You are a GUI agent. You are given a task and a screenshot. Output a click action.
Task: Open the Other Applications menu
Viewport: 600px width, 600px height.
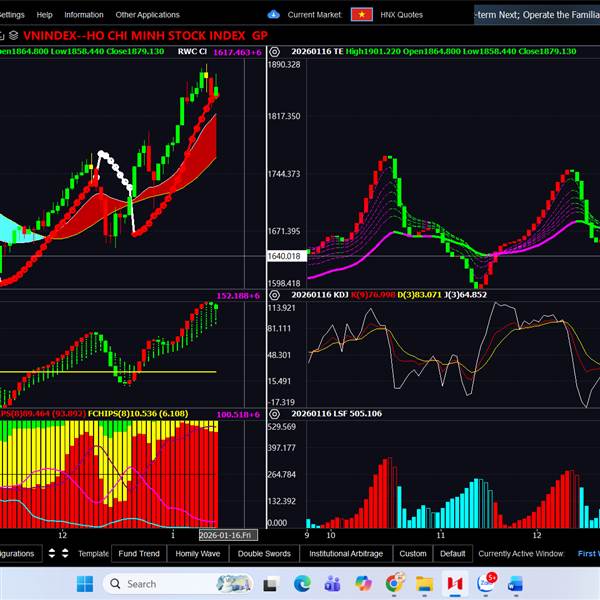click(x=147, y=15)
